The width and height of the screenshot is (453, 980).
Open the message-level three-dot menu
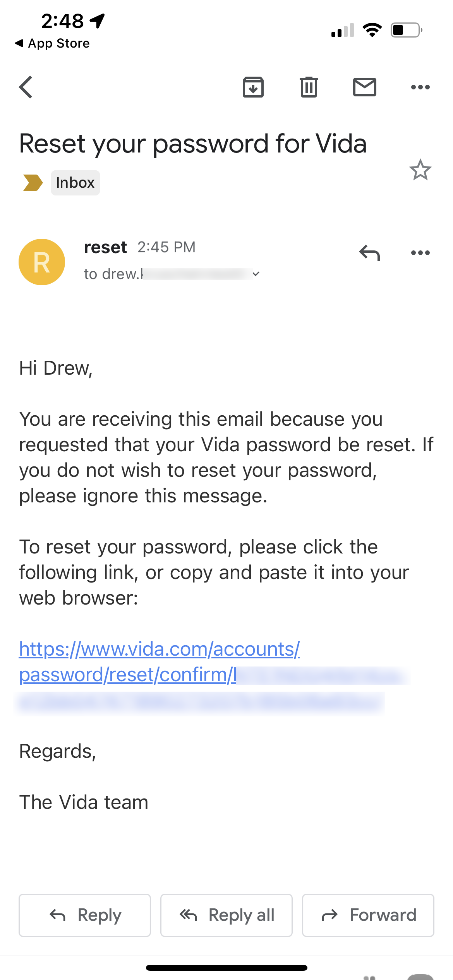(420, 253)
